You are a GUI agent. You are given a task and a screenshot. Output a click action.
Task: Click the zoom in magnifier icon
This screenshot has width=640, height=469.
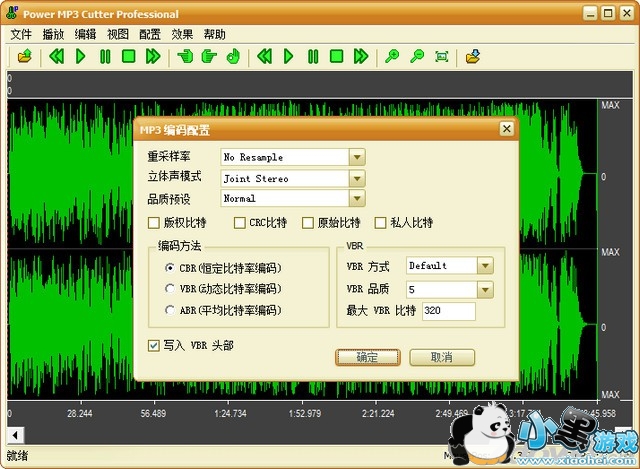392,56
